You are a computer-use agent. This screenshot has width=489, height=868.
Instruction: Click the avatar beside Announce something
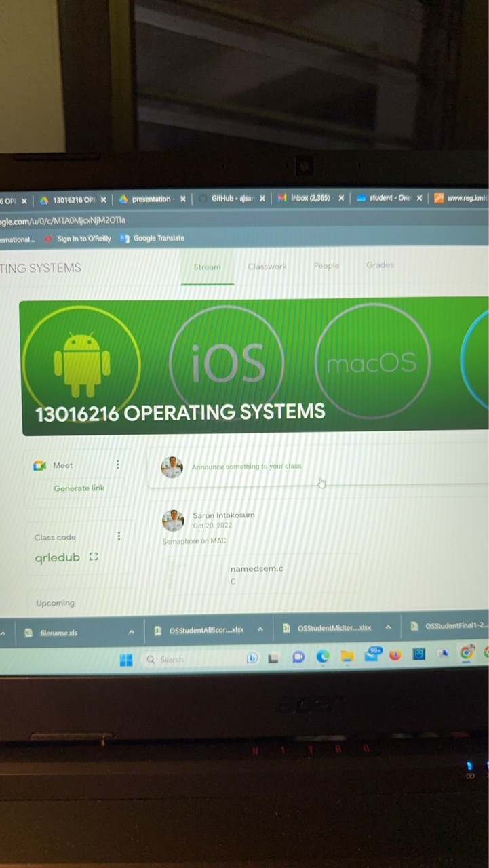[x=172, y=467]
